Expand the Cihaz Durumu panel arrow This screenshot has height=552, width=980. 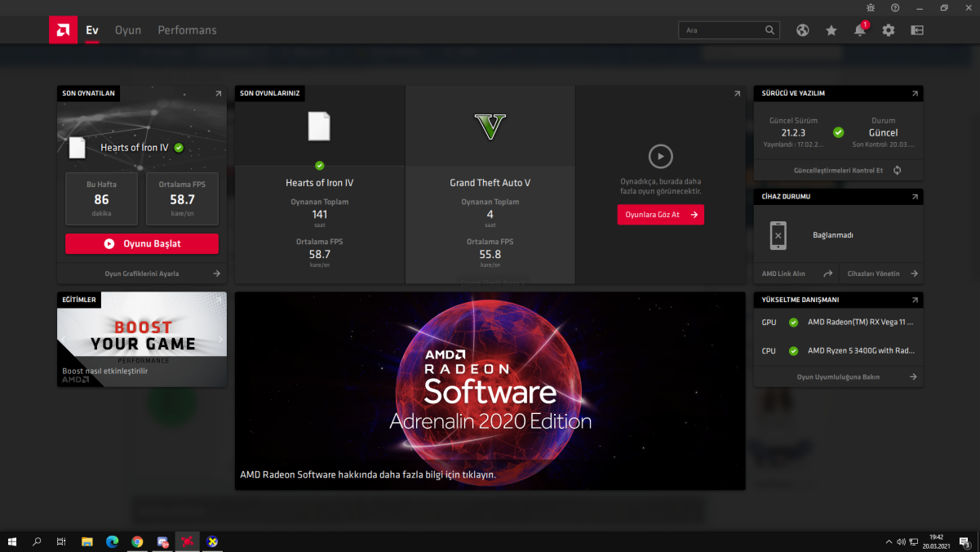point(915,197)
